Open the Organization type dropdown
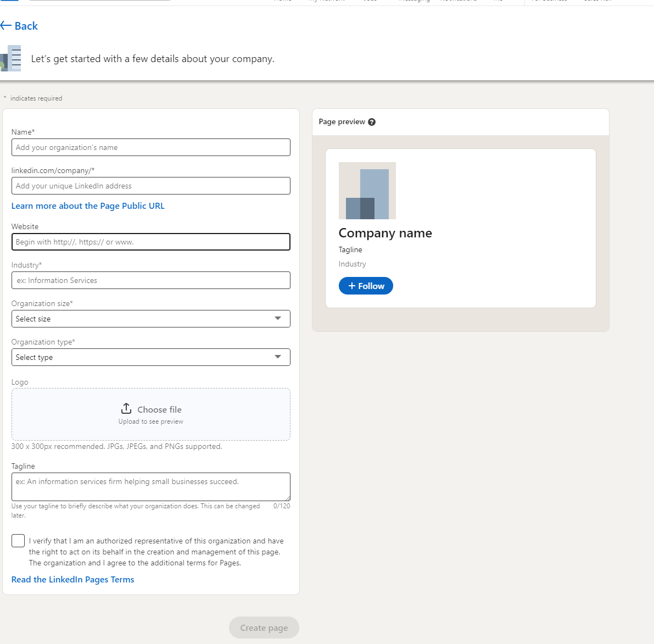The height and width of the screenshot is (644, 654). coord(150,357)
